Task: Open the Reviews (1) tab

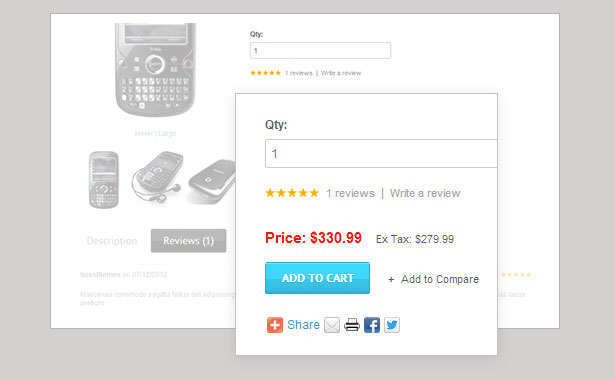Action: (x=188, y=241)
